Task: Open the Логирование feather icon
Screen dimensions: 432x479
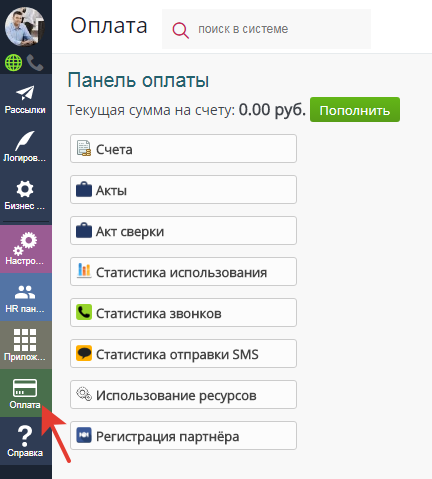Action: coord(25,141)
